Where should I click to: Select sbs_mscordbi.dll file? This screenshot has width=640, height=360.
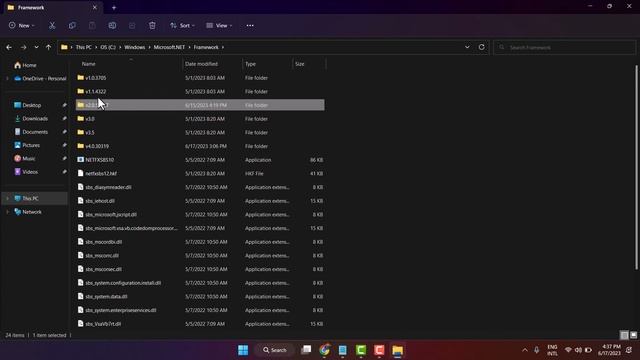click(200, 242)
